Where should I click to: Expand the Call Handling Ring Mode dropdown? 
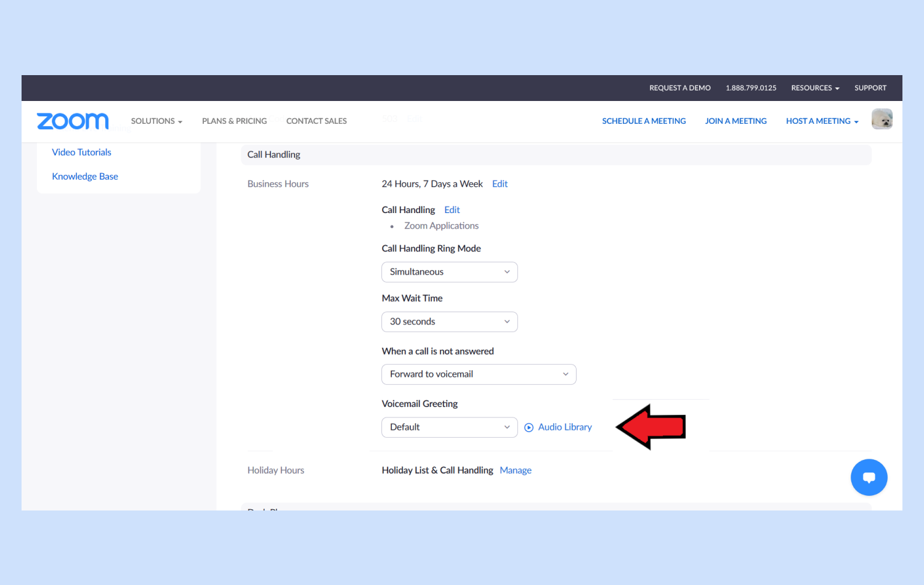point(449,272)
